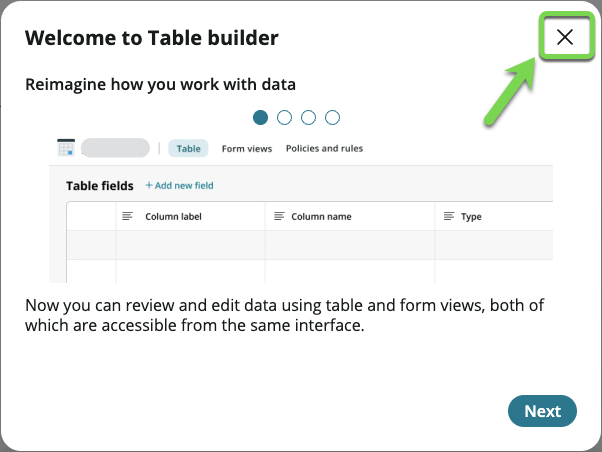Click the Add new field link
Image resolution: width=602 pixels, height=452 pixels.
click(x=184, y=185)
